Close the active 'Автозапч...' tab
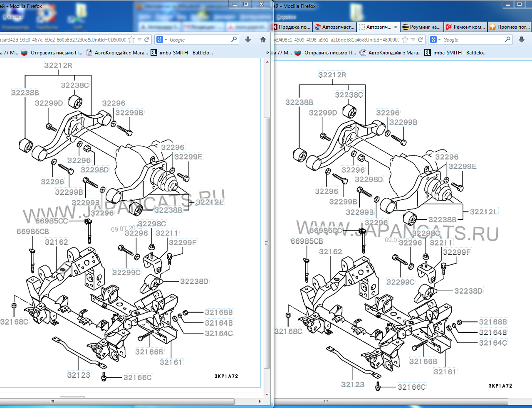The width and height of the screenshot is (532, 408). [395, 27]
